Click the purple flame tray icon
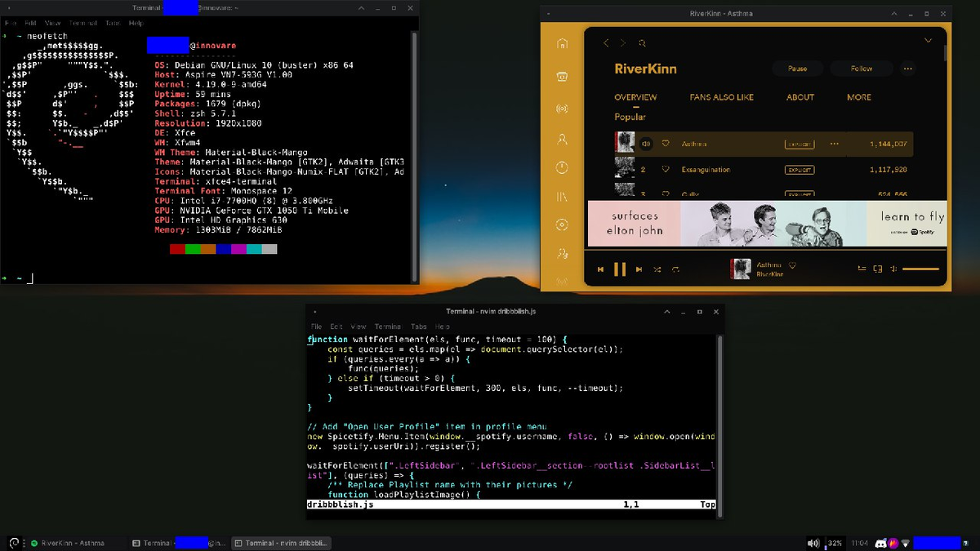The width and height of the screenshot is (980, 551). click(x=893, y=543)
